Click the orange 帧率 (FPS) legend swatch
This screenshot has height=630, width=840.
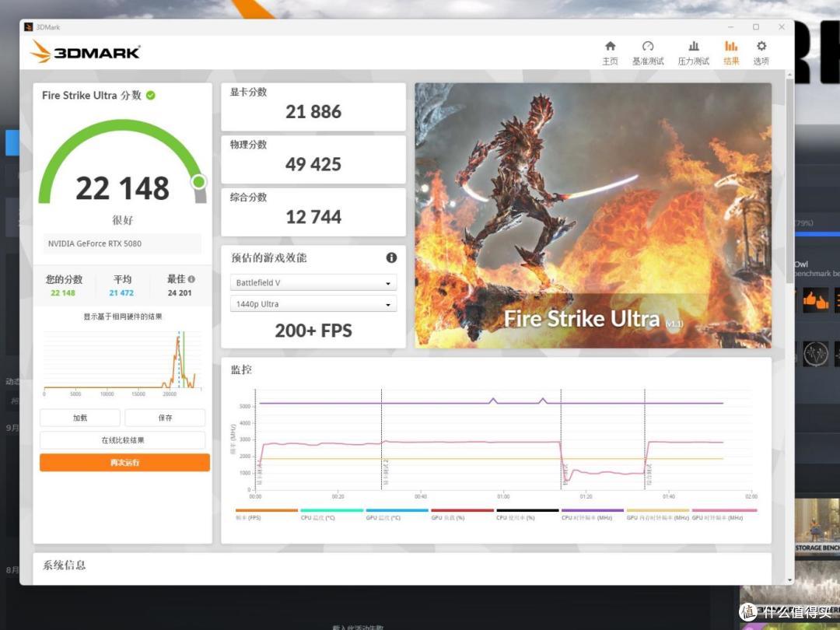click(x=266, y=510)
